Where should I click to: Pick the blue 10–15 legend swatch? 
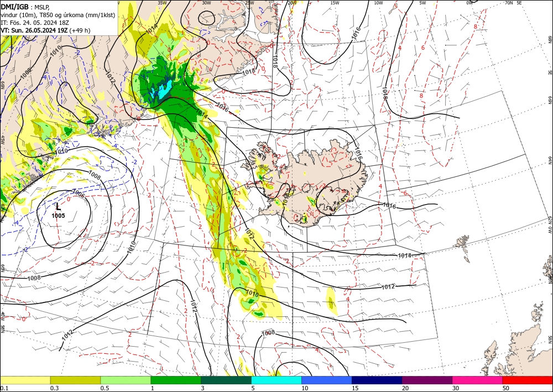(327, 380)
